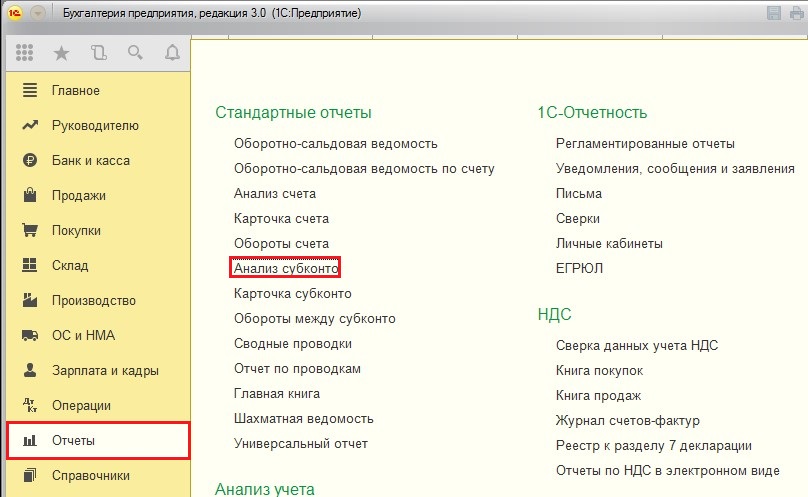Open the Банк и касса section
This screenshot has height=497, width=808.
98,160
